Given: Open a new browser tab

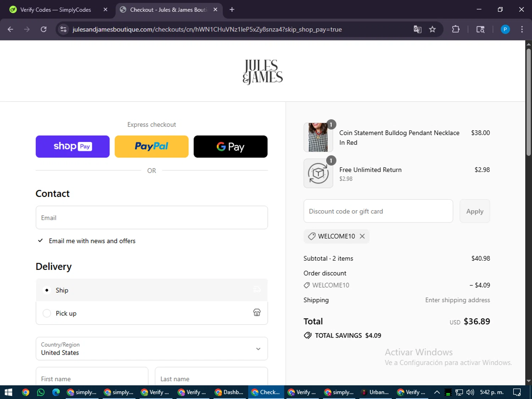Looking at the screenshot, I should (232, 10).
